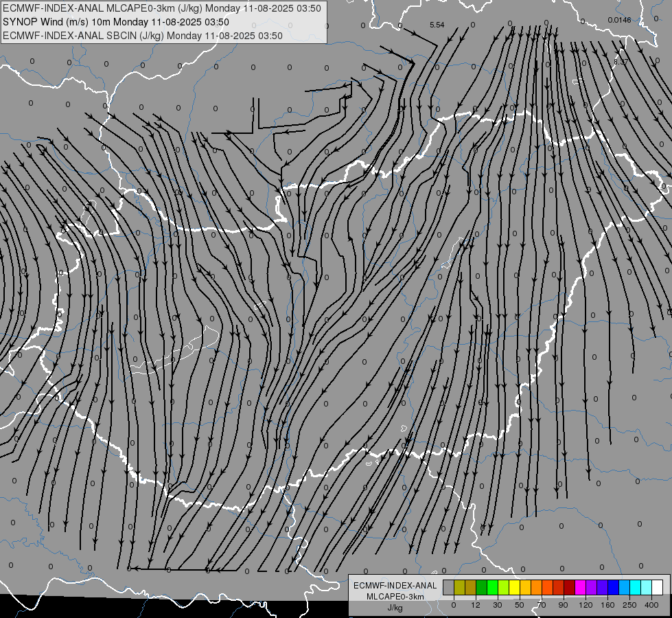The width and height of the screenshot is (672, 618).
Task: Click the legend tick value 160
Action: click(x=607, y=605)
